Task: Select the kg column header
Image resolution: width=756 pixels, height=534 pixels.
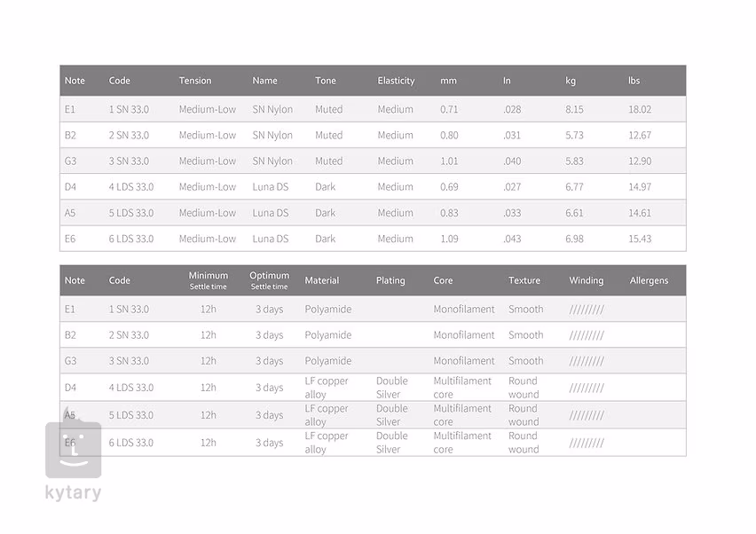Action: click(x=571, y=81)
